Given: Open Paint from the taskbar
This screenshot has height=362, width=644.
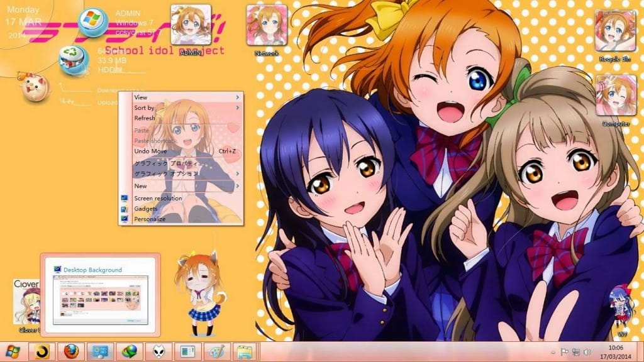Looking at the screenshot, I should (216, 352).
